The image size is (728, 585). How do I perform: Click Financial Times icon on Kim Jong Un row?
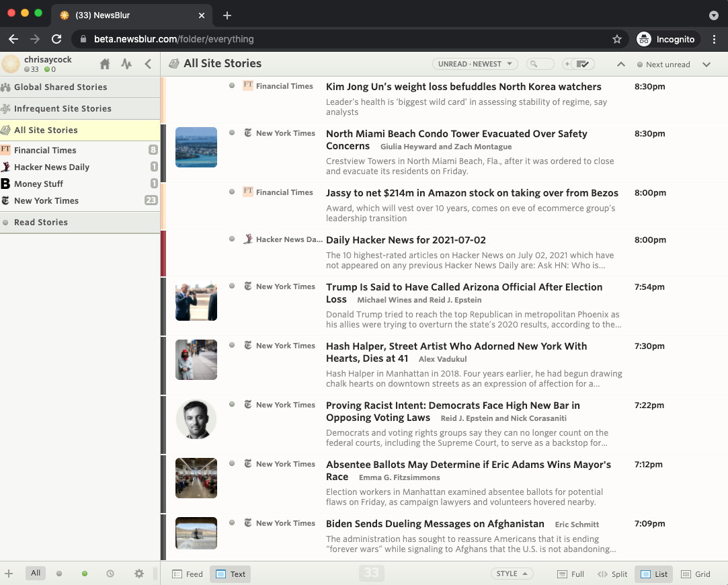pos(248,85)
